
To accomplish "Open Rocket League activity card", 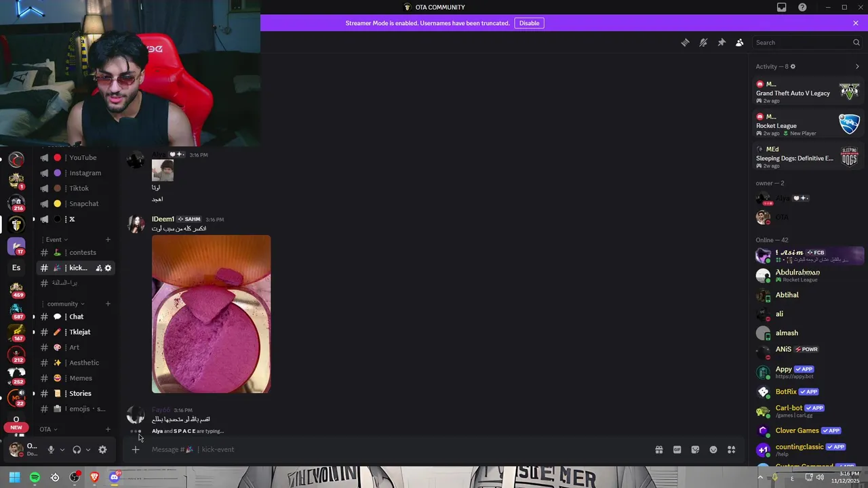I will tap(808, 125).
